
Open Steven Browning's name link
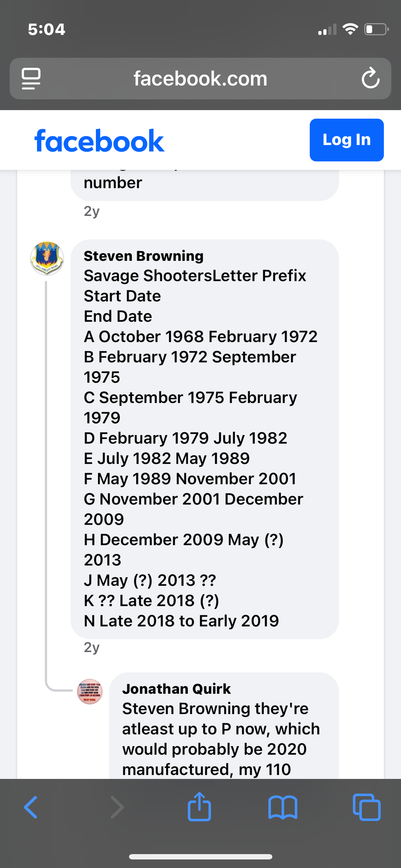tap(144, 256)
